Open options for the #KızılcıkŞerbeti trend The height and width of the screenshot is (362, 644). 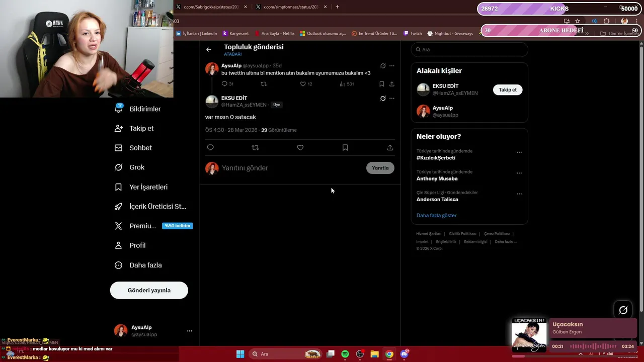click(x=519, y=152)
